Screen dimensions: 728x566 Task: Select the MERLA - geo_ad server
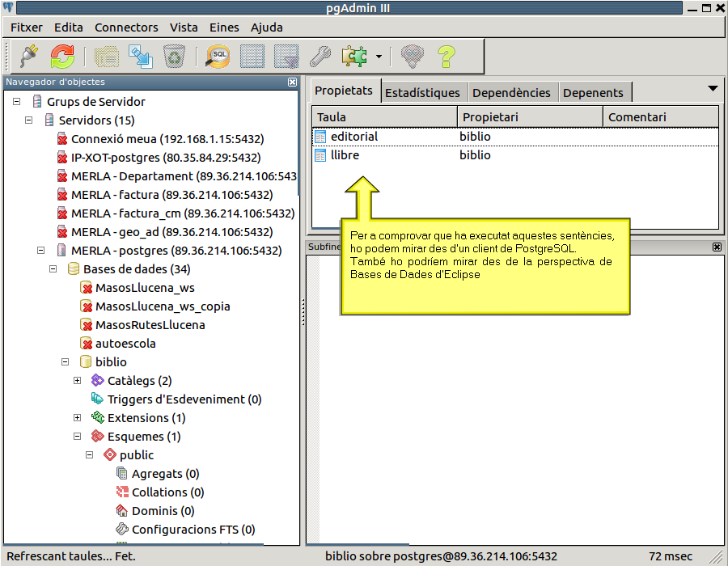coord(171,232)
